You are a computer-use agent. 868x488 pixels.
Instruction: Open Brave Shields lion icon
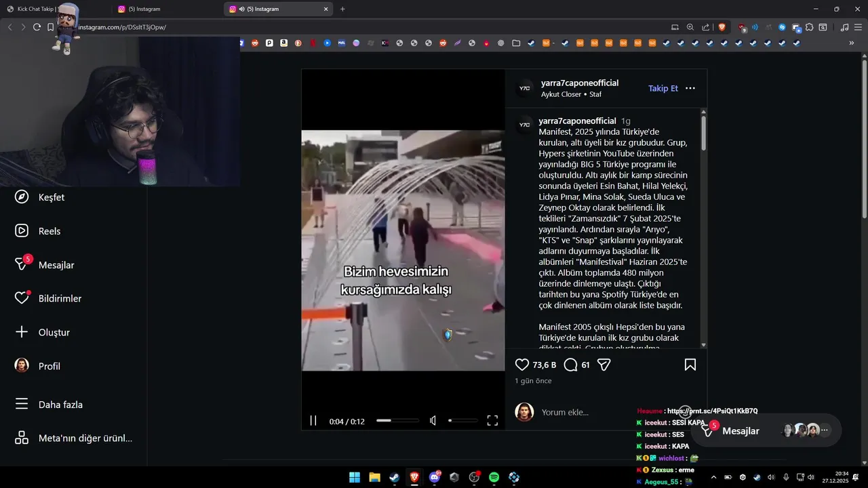722,27
